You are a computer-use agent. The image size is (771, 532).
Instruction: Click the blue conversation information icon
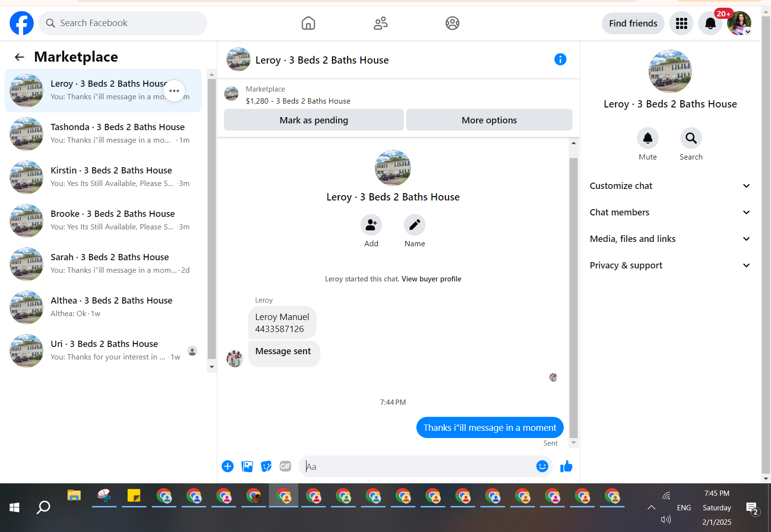coord(560,59)
